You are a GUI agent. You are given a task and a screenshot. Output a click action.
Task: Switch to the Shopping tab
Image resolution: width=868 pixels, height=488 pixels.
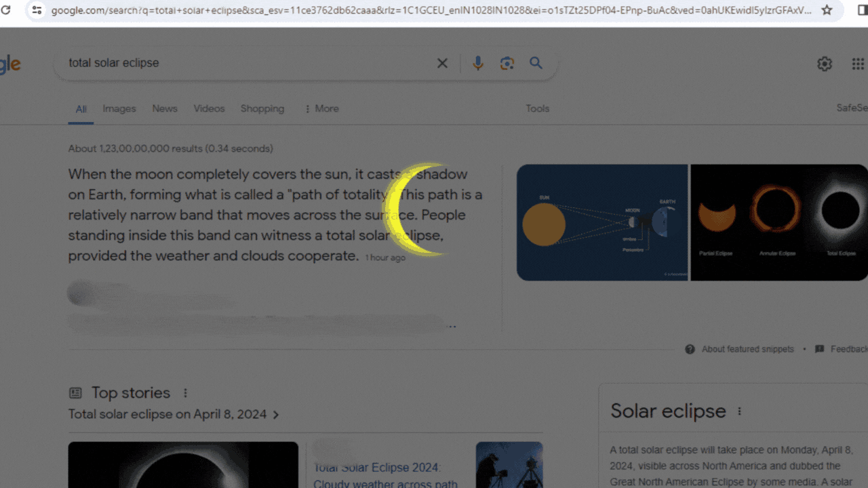[x=262, y=108]
